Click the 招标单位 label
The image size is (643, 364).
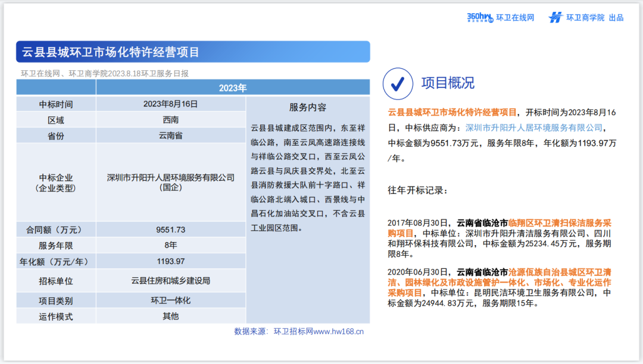(x=56, y=281)
